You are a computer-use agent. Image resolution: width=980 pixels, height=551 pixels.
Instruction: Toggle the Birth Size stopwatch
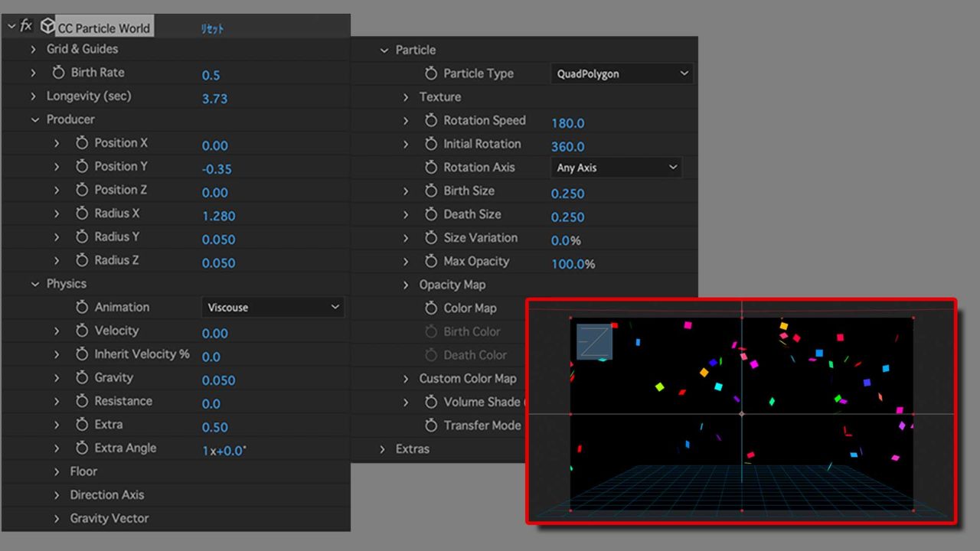click(431, 191)
